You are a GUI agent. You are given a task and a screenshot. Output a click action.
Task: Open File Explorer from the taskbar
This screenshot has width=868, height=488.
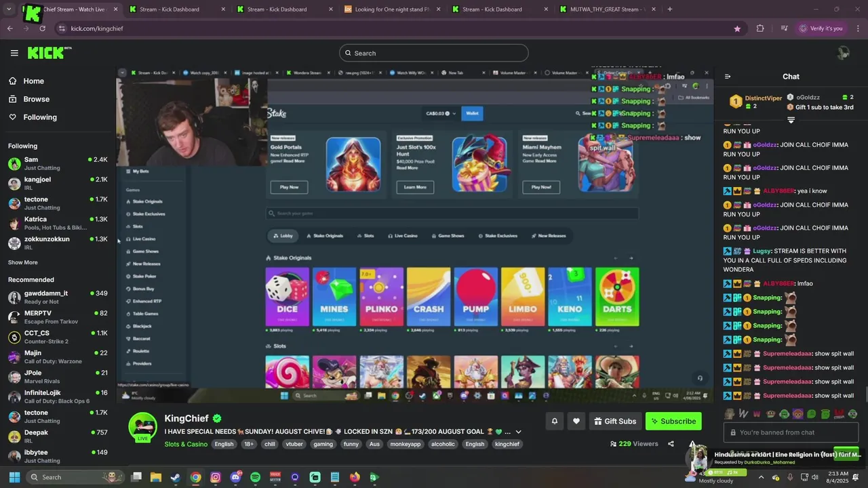tap(155, 477)
